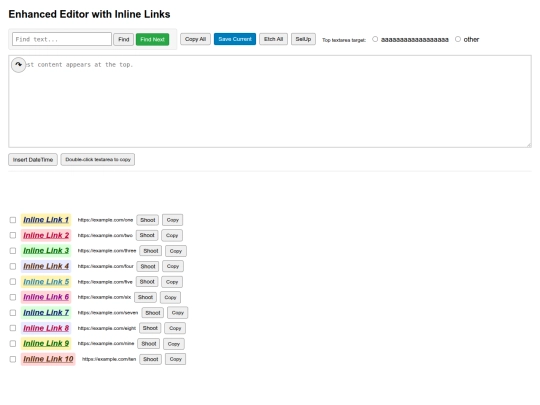
Task: Click Copy button in Inline Link 2 row
Action: [x=172, y=235]
